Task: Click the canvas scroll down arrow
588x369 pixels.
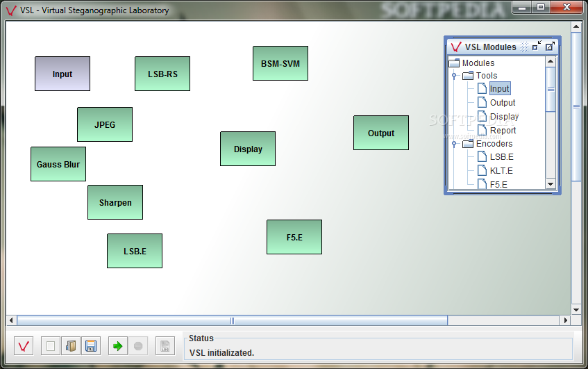Action: tap(576, 310)
